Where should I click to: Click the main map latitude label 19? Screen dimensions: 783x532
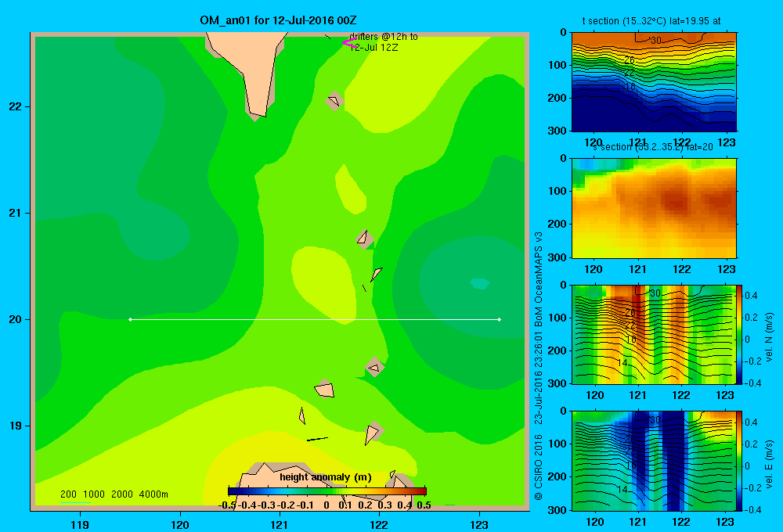(x=16, y=426)
